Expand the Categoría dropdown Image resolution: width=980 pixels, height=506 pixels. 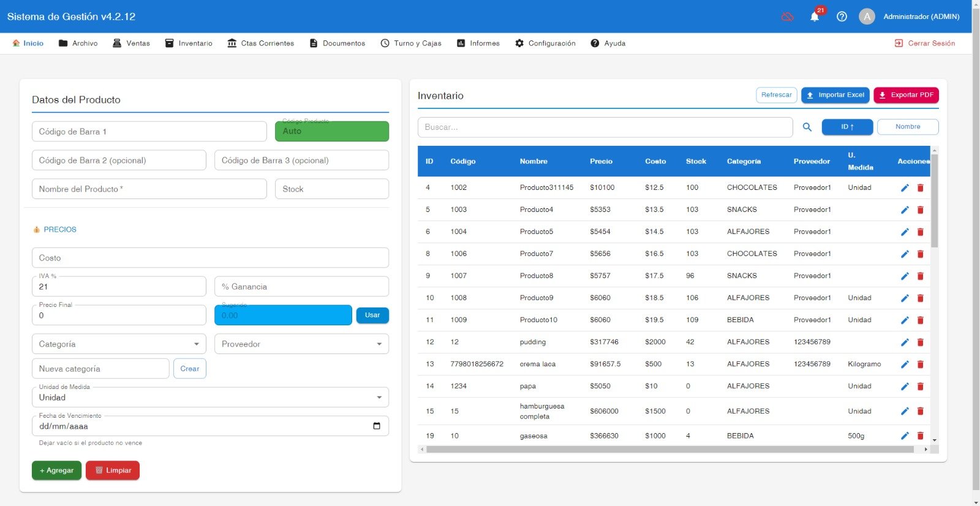(119, 344)
